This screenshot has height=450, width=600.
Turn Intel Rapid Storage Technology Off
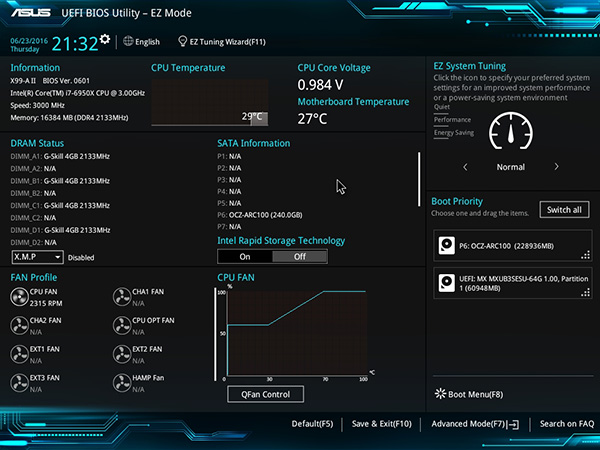coord(300,256)
